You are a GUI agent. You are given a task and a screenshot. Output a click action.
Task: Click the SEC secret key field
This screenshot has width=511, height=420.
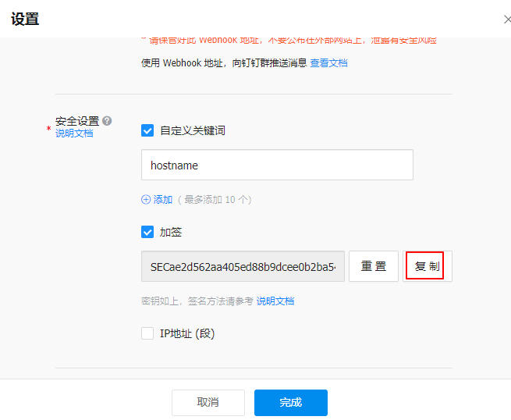click(243, 266)
